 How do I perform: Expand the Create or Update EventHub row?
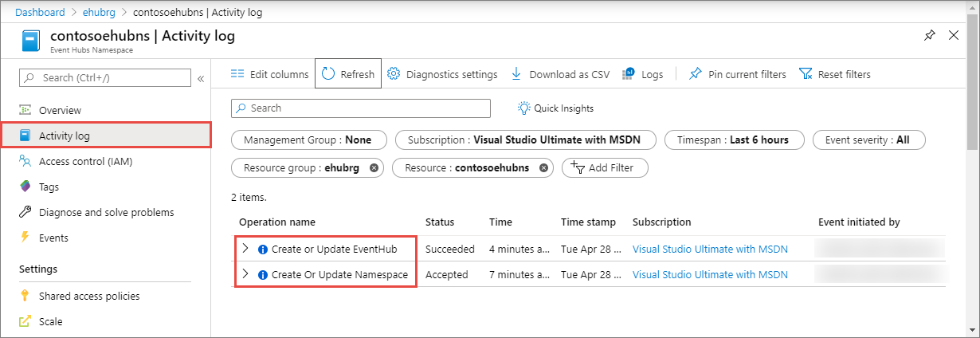coord(245,249)
